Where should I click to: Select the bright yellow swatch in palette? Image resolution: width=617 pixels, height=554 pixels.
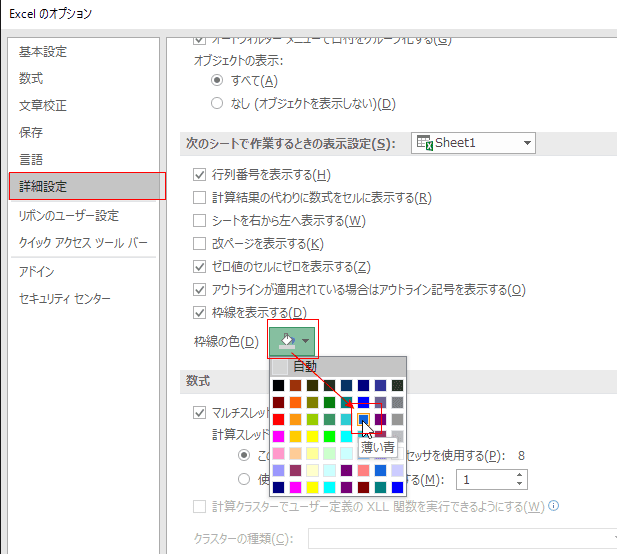click(x=312, y=436)
